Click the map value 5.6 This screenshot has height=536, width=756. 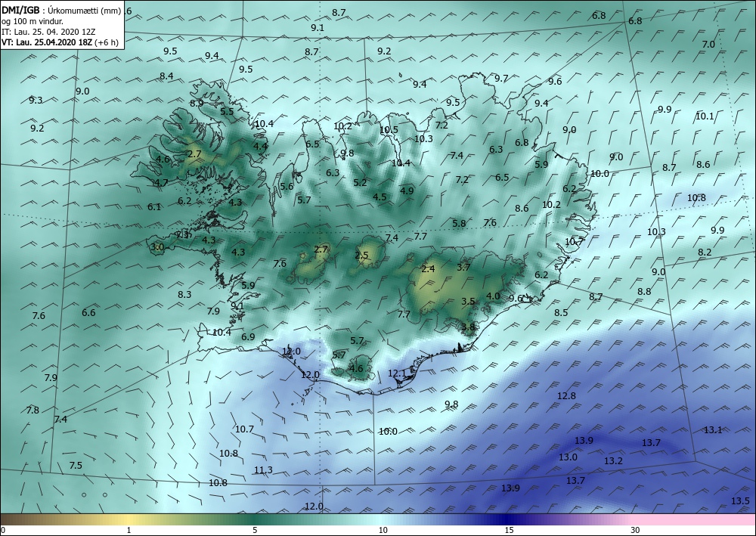point(287,187)
